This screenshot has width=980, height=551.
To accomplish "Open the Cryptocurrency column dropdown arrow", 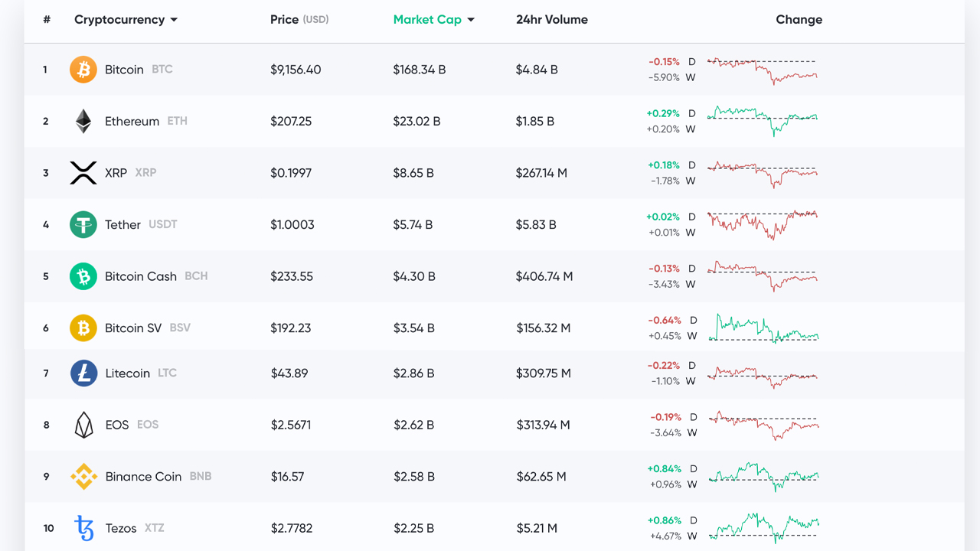I will [x=174, y=20].
